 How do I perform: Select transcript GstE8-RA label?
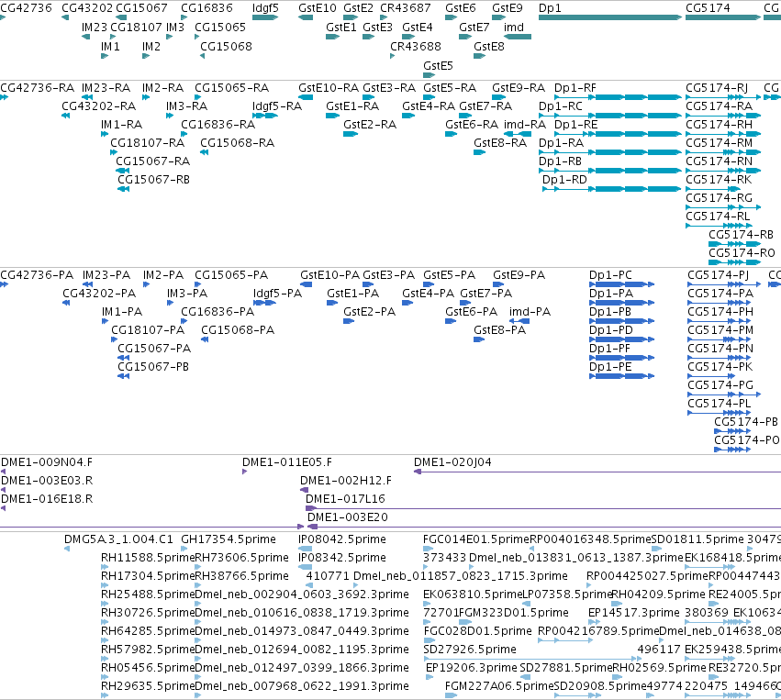(x=500, y=143)
